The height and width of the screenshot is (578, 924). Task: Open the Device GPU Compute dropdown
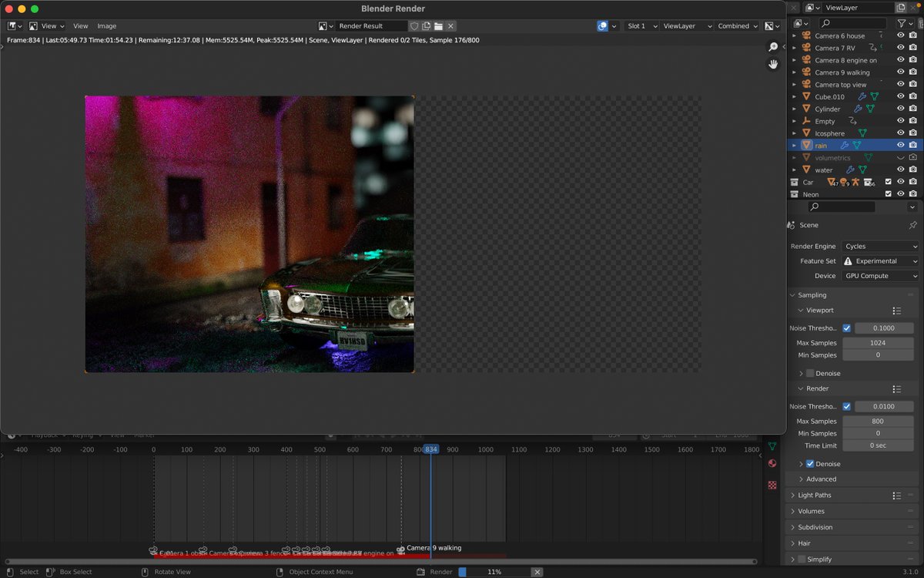tap(880, 276)
